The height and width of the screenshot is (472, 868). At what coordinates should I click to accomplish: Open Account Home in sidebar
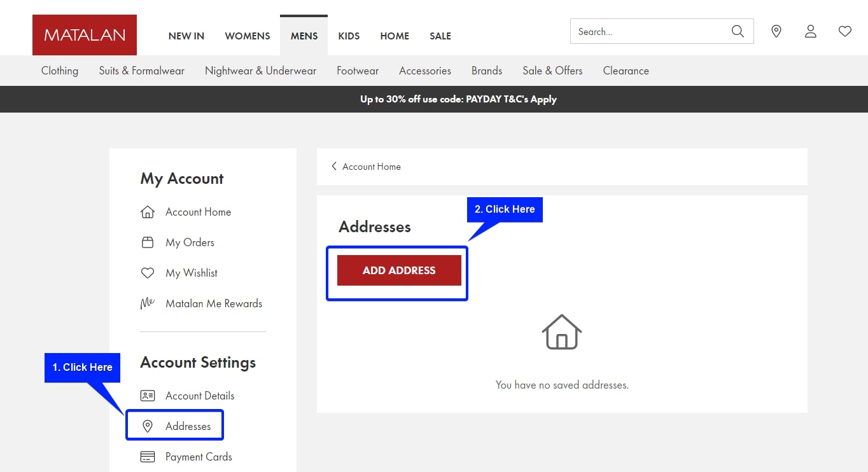(198, 212)
